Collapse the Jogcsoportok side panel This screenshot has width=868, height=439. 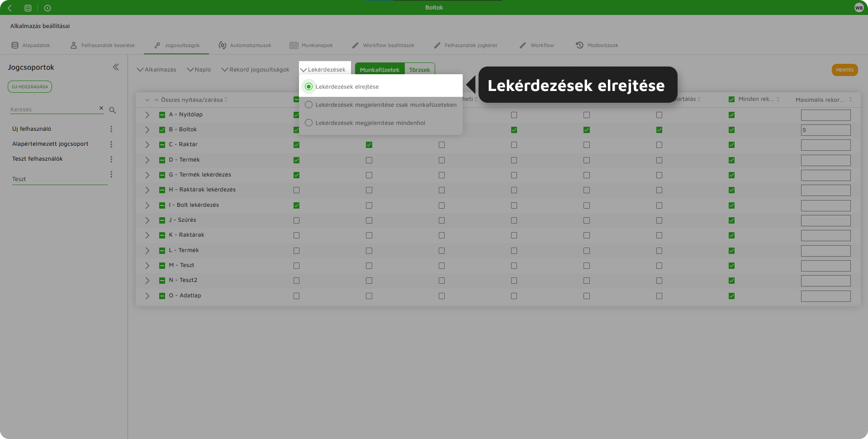[116, 67]
